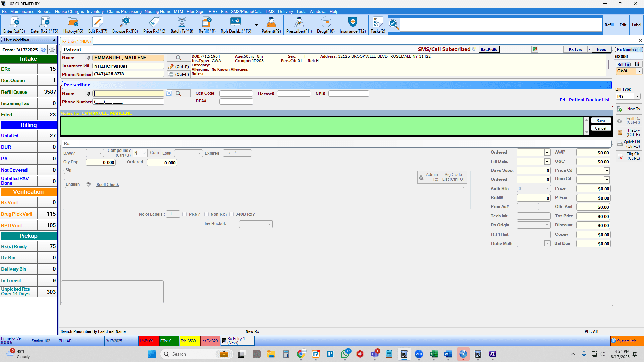Open the Bill Type INS dropdown
This screenshot has height=362, width=644.
click(x=637, y=97)
